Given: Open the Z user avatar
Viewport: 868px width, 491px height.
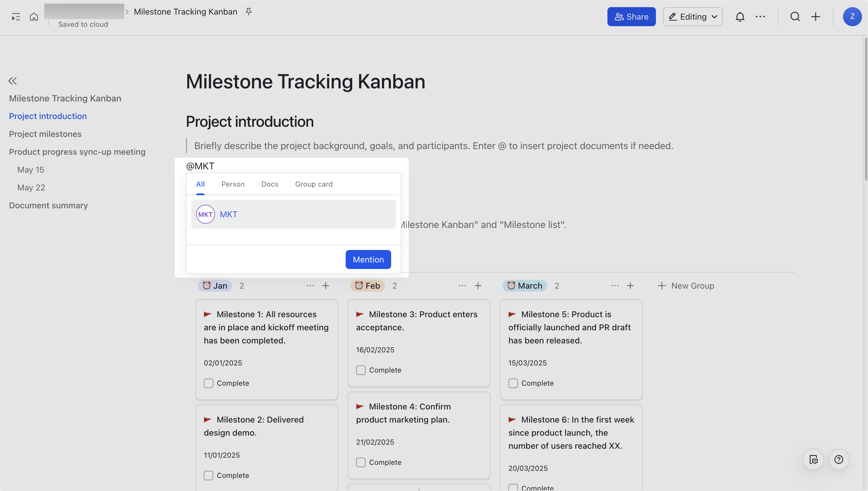Looking at the screenshot, I should tap(852, 17).
